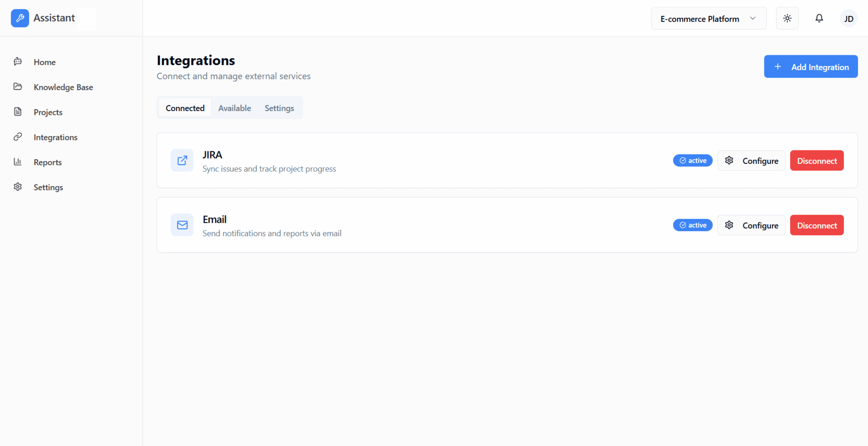Switch to the Available tab

[234, 108]
